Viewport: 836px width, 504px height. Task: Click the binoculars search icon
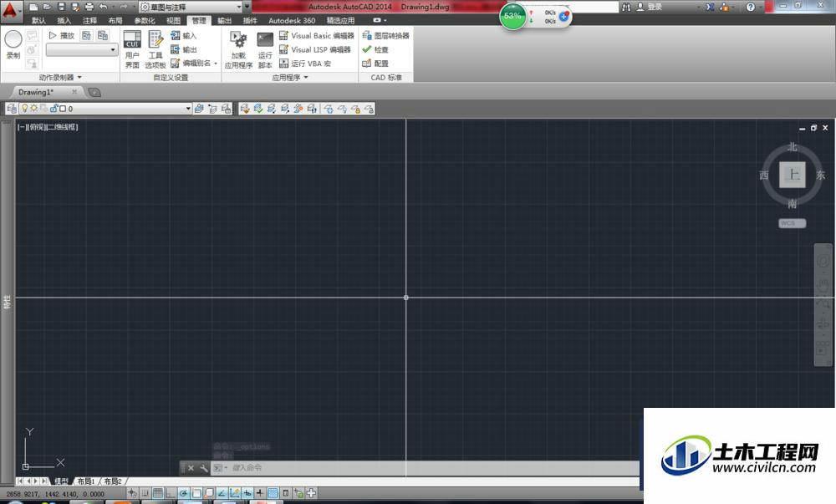point(626,7)
